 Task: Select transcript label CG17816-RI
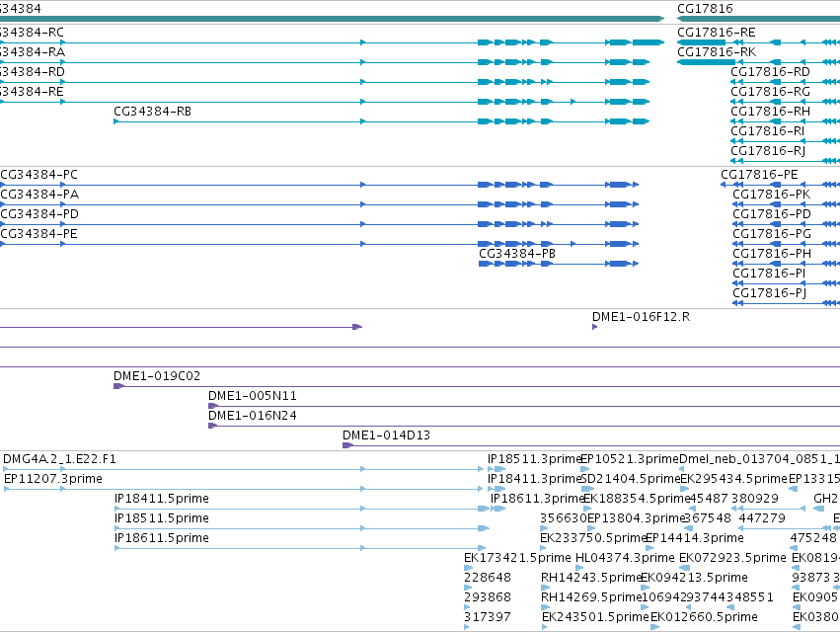click(767, 131)
